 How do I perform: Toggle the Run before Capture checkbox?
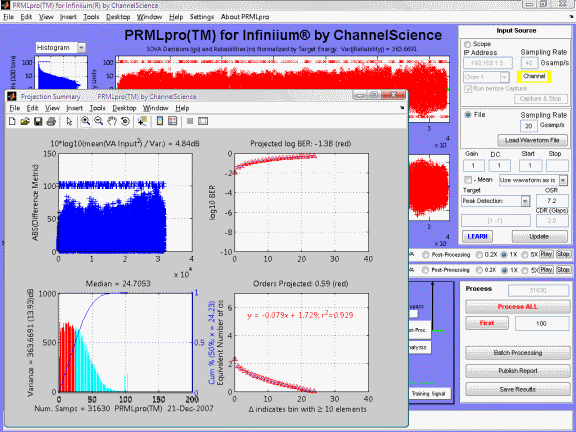468,89
